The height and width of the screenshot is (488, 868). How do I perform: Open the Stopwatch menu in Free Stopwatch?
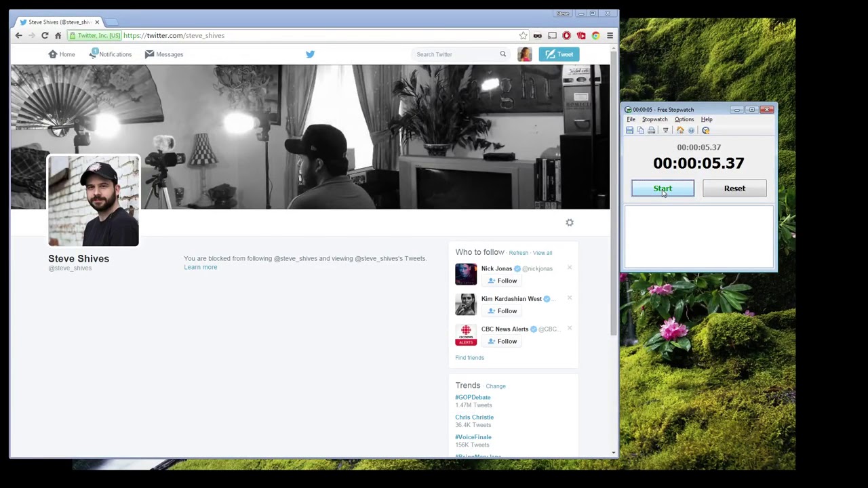coord(655,119)
